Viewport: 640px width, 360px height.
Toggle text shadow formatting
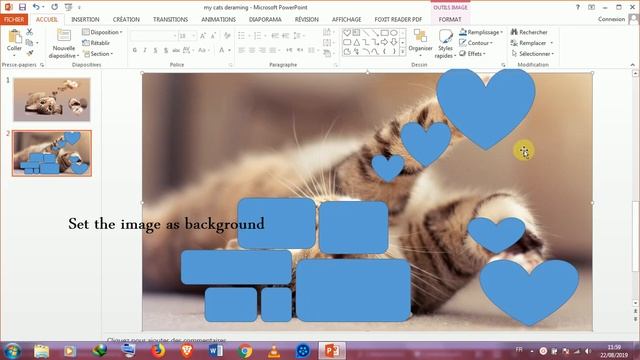click(x=166, y=50)
